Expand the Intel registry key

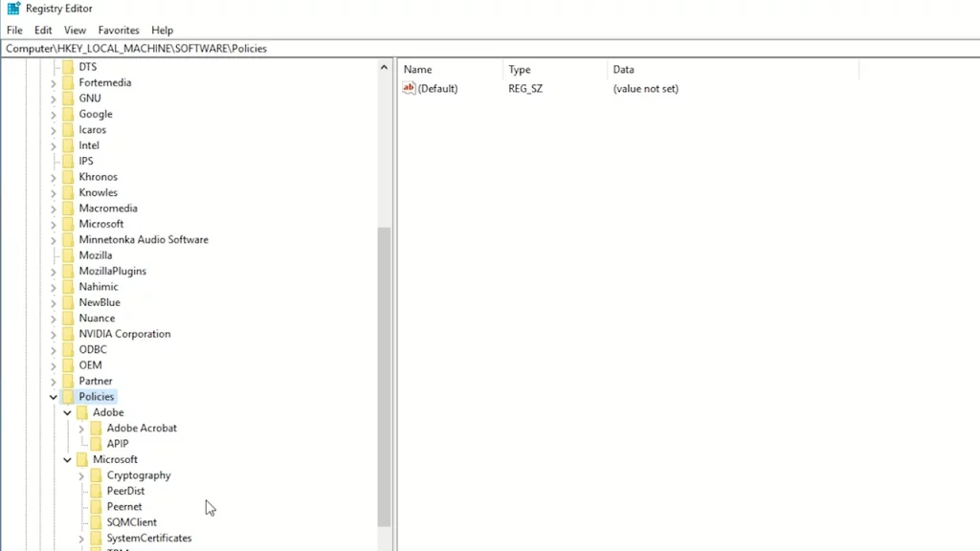click(x=54, y=144)
